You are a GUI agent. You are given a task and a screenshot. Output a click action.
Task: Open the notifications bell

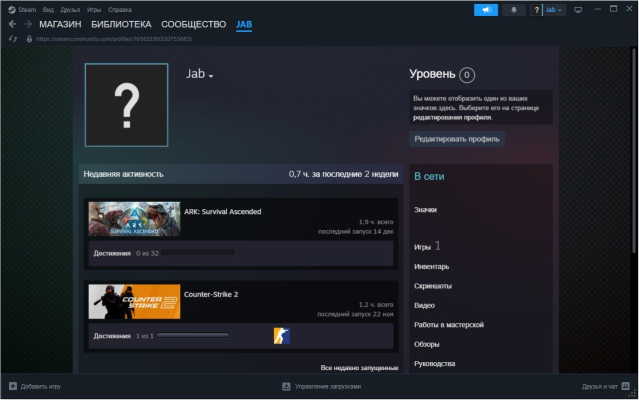click(x=516, y=9)
